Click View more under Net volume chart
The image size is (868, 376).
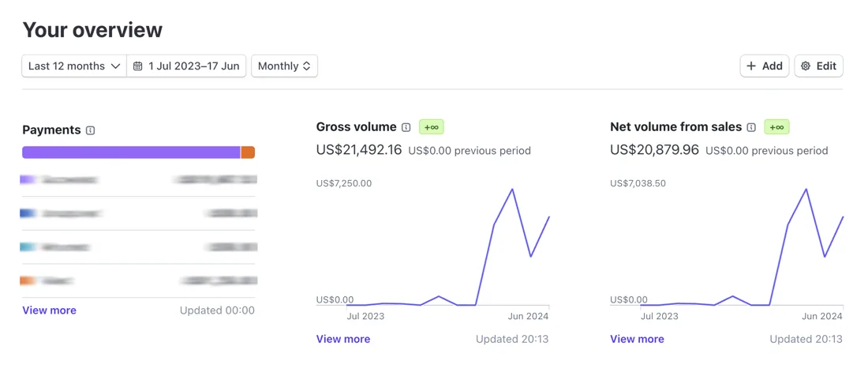tap(637, 339)
